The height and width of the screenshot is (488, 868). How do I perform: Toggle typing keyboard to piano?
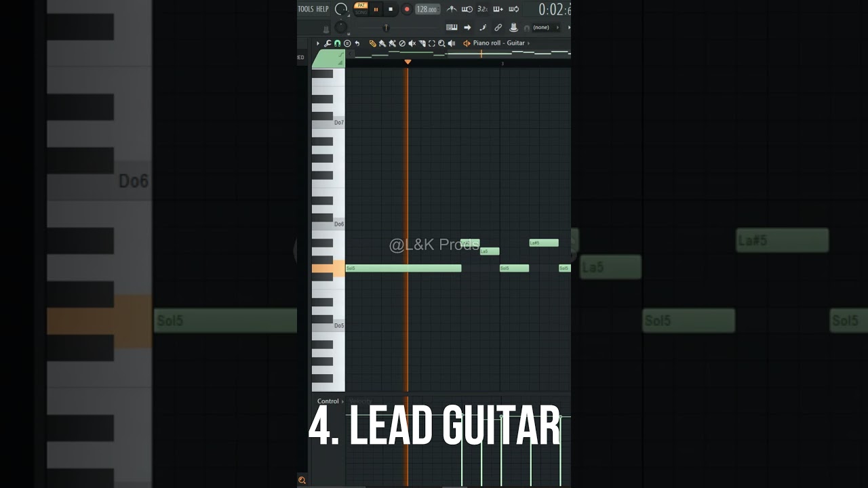452,27
